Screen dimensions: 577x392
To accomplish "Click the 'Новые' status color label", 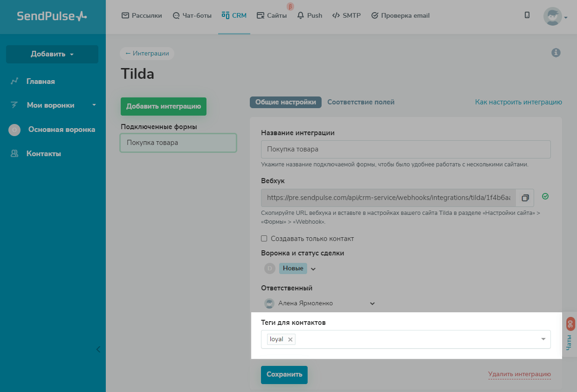I will [x=293, y=268].
